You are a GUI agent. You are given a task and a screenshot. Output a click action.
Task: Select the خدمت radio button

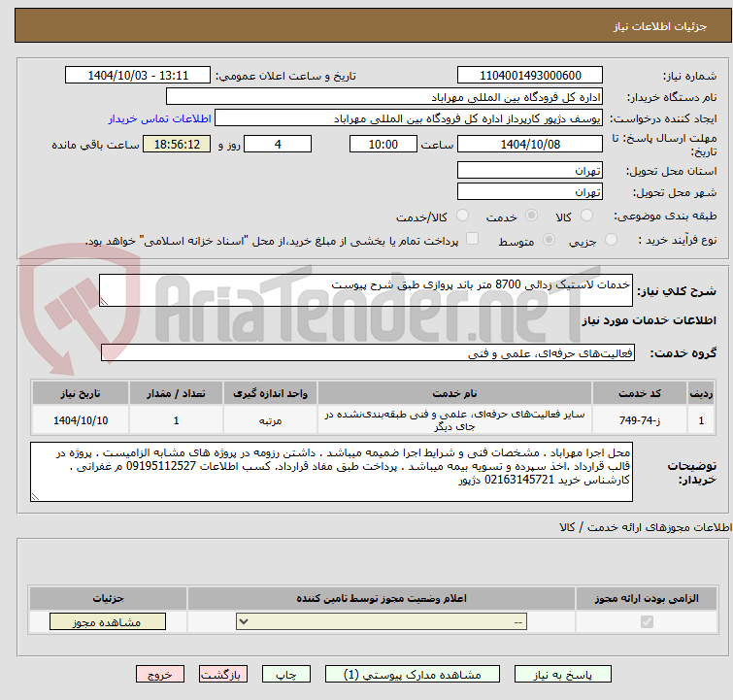[x=531, y=216]
